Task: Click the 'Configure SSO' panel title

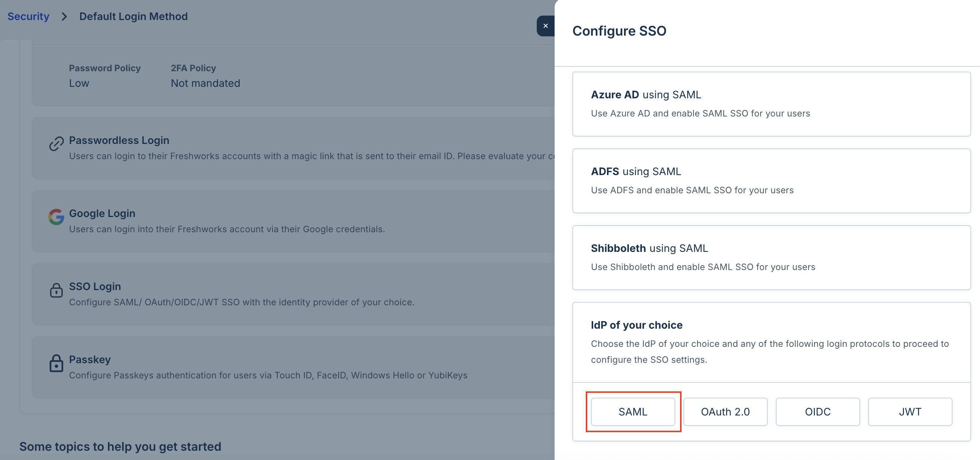Action: [x=619, y=31]
